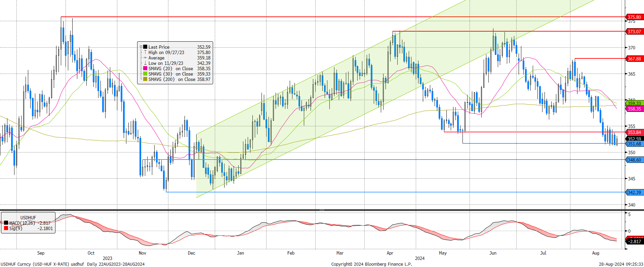Click the panel divider above MACD pane
The width and height of the screenshot is (644, 267).
(322, 210)
